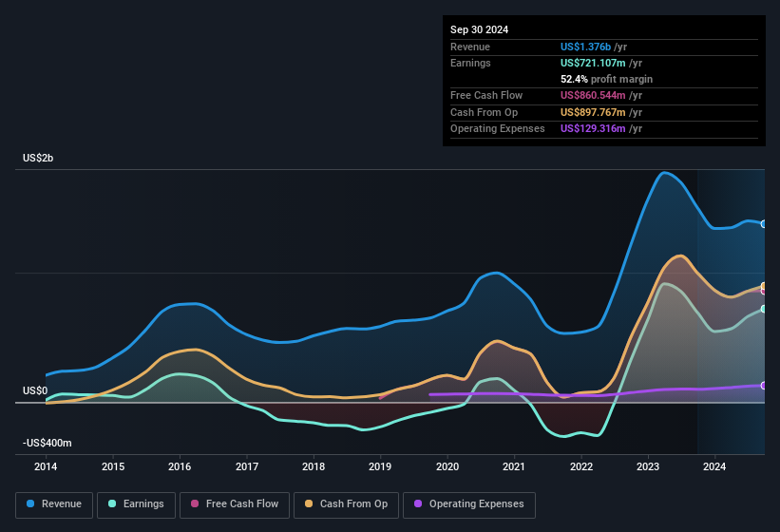This screenshot has height=532, width=780.
Task: Click the 2023 x-axis label
Action: [648, 466]
